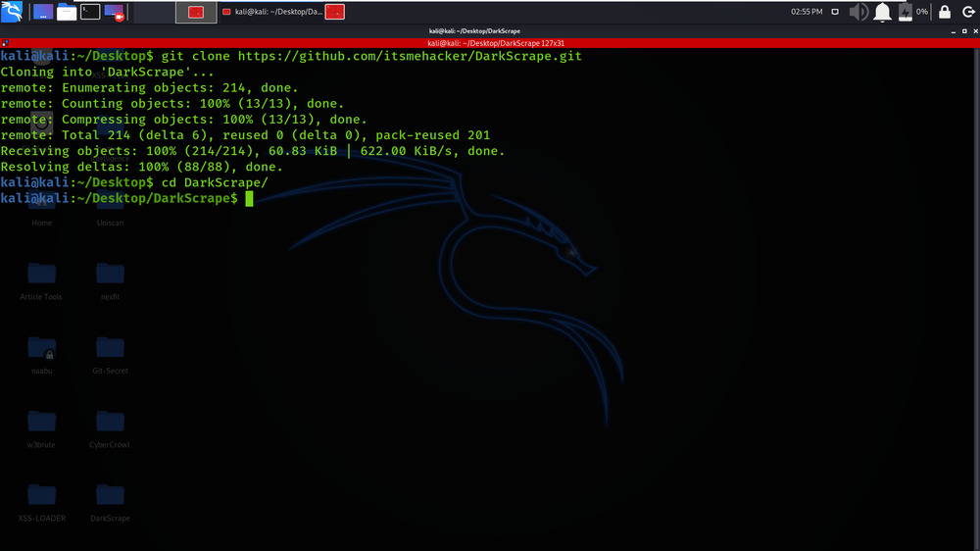Open the notifications bell

[x=883, y=12]
